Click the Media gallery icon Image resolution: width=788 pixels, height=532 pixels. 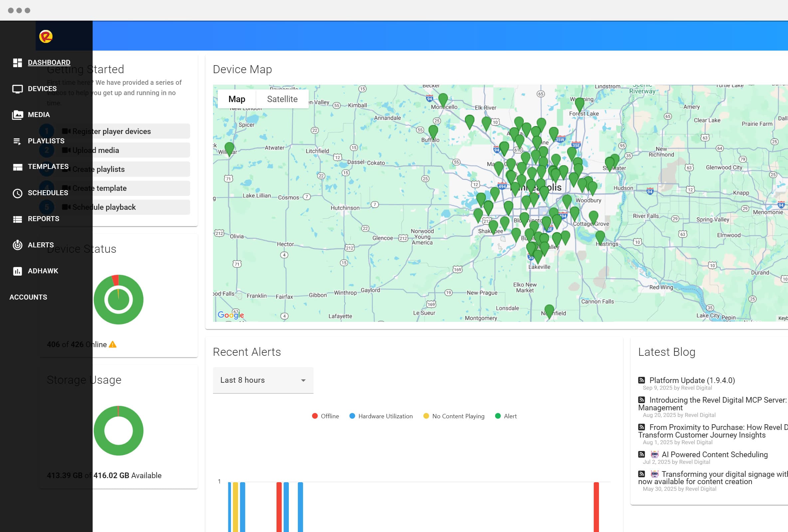click(17, 115)
